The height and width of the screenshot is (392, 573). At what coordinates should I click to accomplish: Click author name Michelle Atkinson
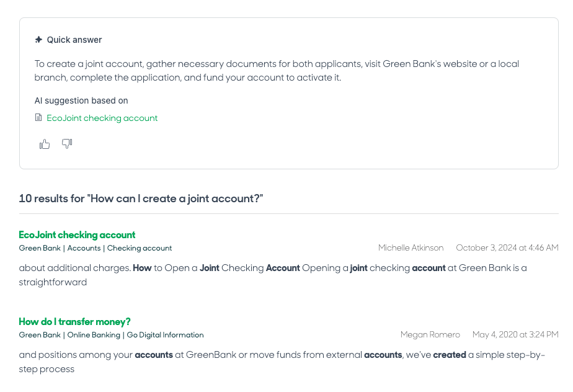pyautogui.click(x=411, y=247)
